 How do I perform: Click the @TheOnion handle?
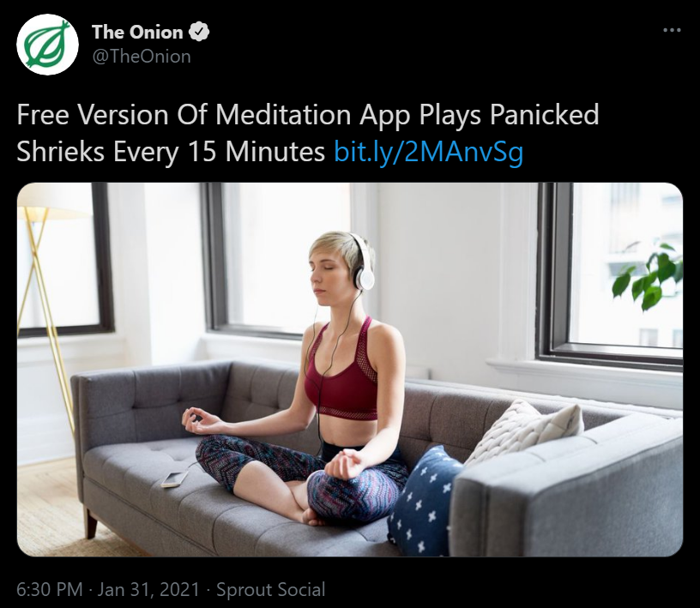coord(141,57)
